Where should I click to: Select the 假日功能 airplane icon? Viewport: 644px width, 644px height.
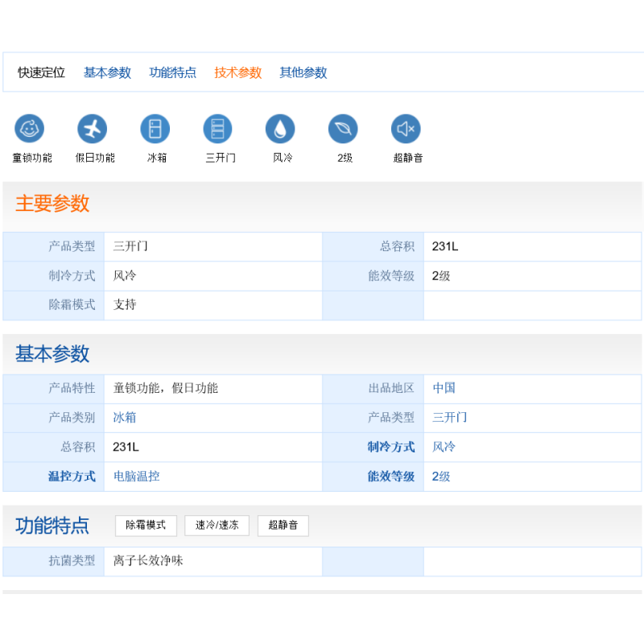pyautogui.click(x=93, y=129)
